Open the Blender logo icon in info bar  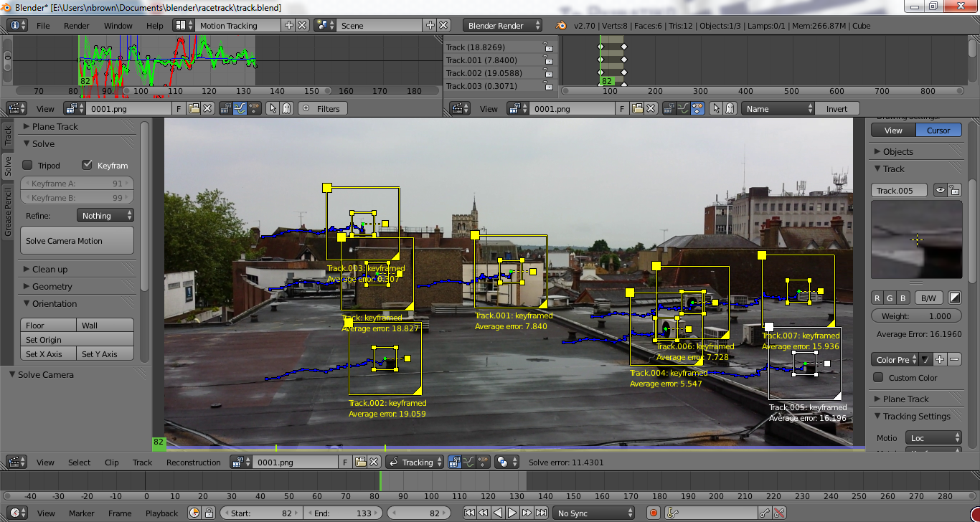(560, 25)
